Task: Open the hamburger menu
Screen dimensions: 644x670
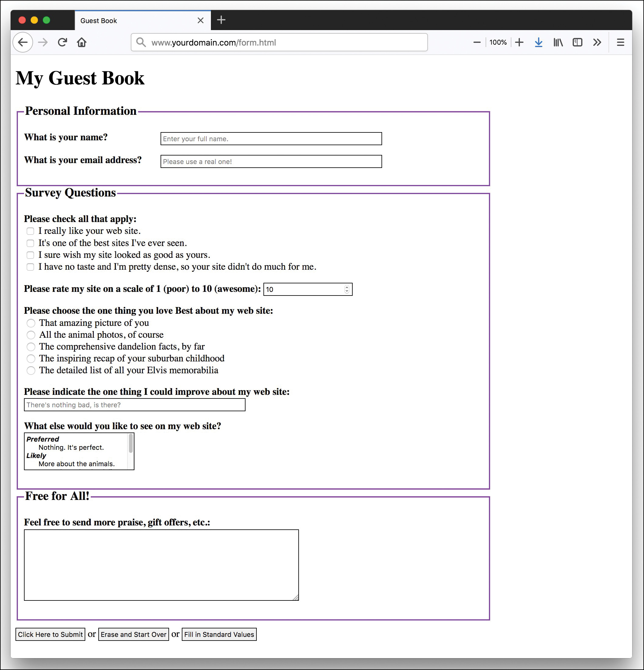Action: [x=620, y=42]
